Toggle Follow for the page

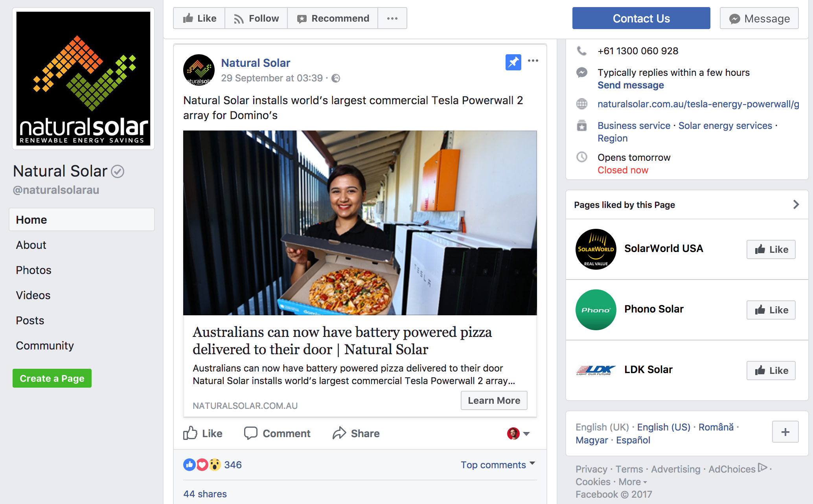(x=256, y=18)
